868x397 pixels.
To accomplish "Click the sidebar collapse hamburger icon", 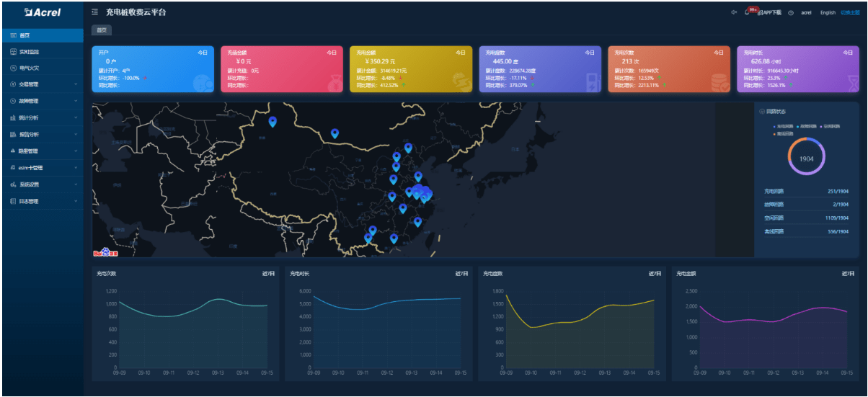I will [x=95, y=12].
